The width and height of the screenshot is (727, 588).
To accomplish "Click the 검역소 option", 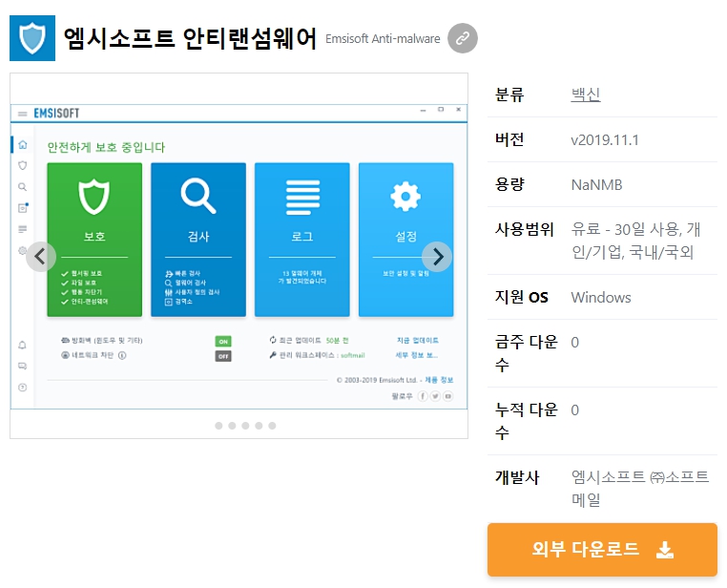I will pyautogui.click(x=178, y=302).
